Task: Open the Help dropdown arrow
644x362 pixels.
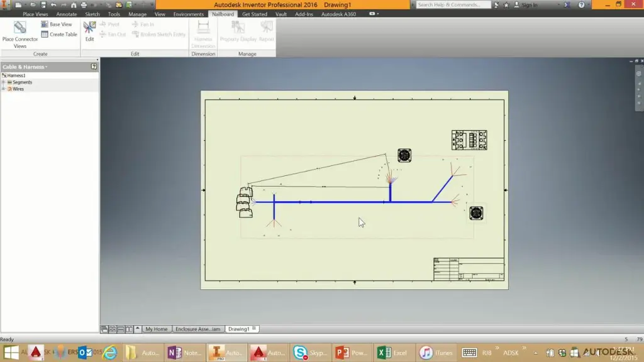Action: pos(589,5)
